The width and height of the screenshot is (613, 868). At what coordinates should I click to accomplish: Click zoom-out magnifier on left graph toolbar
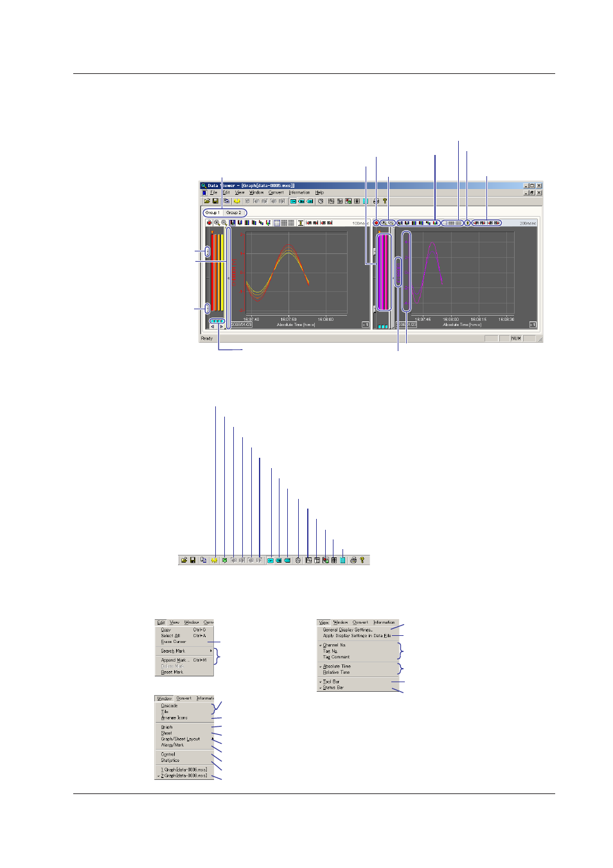[x=224, y=222]
